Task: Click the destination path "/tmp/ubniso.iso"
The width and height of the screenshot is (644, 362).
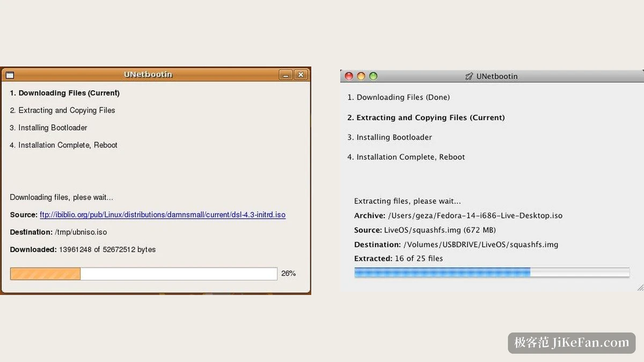Action: pos(81,232)
